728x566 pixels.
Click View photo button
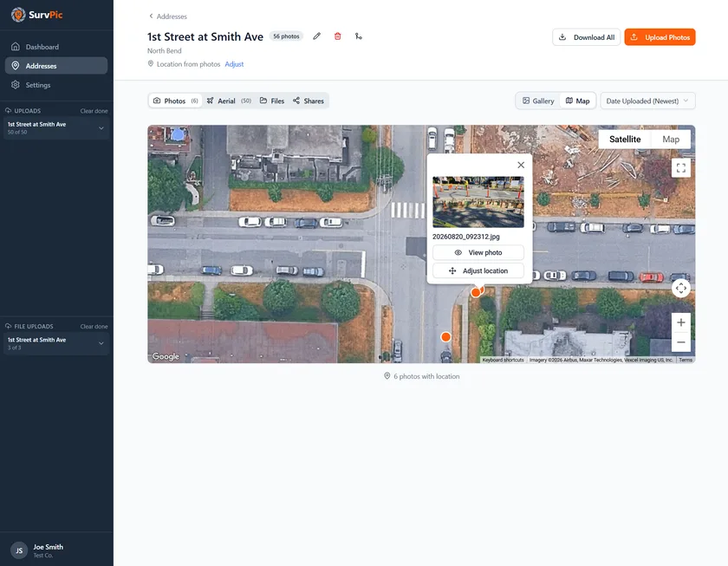pos(478,252)
